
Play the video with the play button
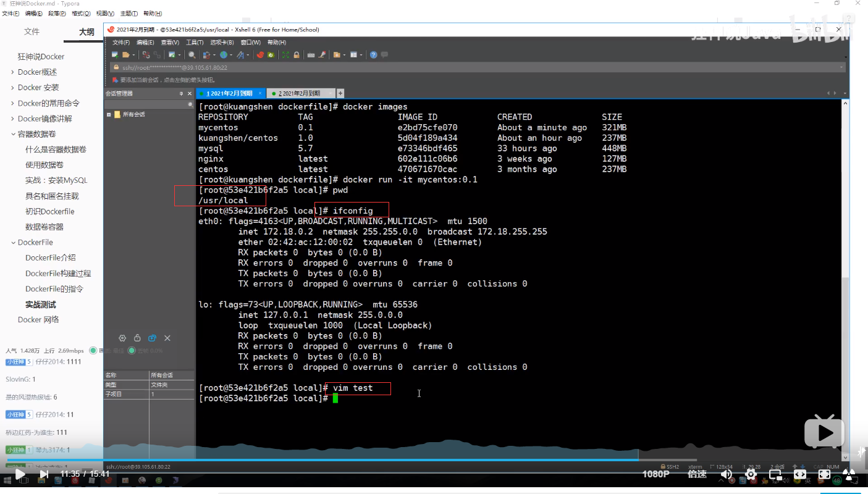(20, 474)
